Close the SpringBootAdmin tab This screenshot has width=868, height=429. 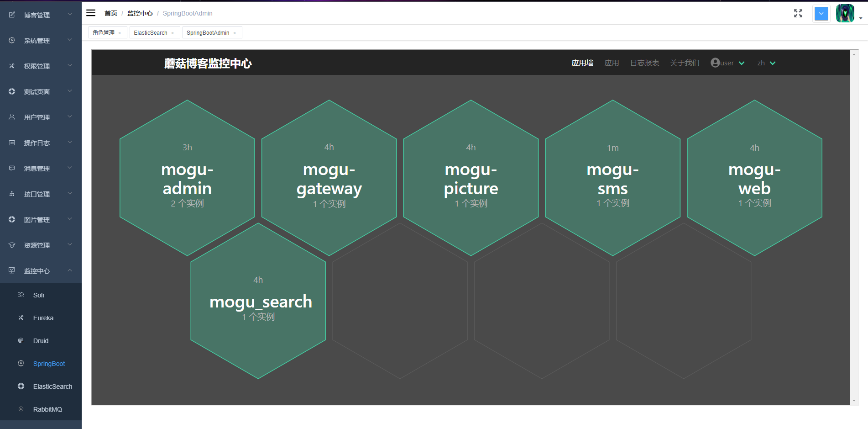point(235,33)
